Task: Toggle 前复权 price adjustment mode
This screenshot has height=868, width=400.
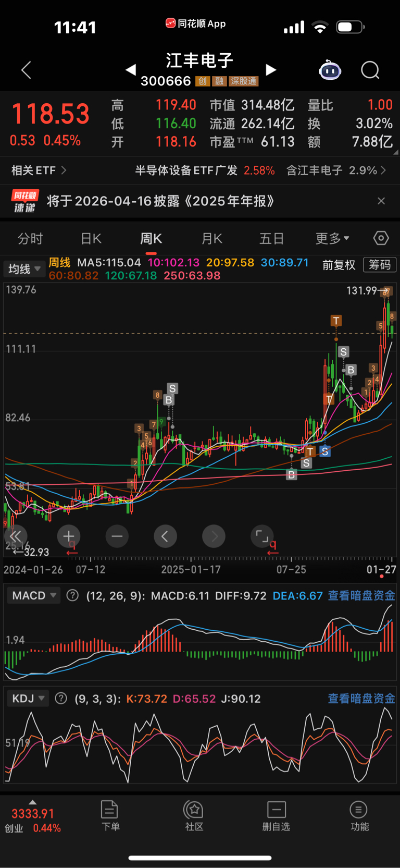Action: pyautogui.click(x=339, y=265)
